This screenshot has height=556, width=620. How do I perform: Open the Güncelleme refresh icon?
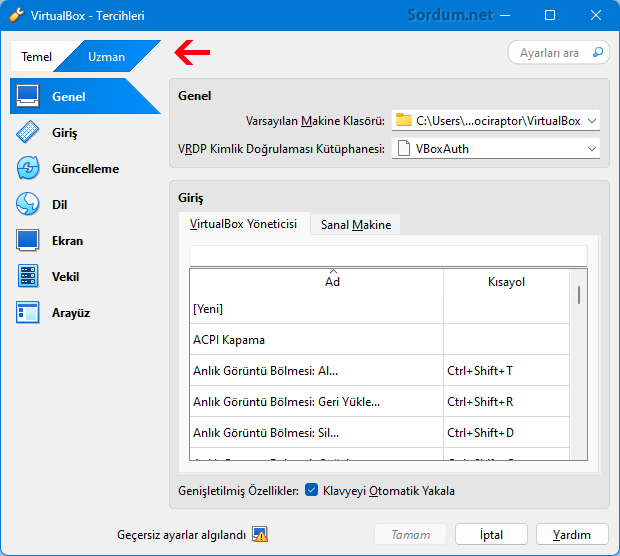click(x=28, y=168)
